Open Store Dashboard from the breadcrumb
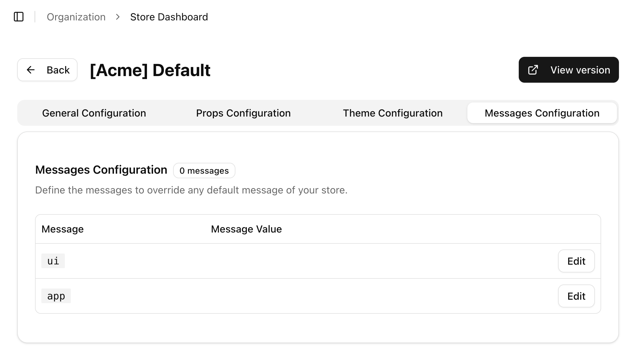This screenshot has width=631, height=364. pos(169,17)
